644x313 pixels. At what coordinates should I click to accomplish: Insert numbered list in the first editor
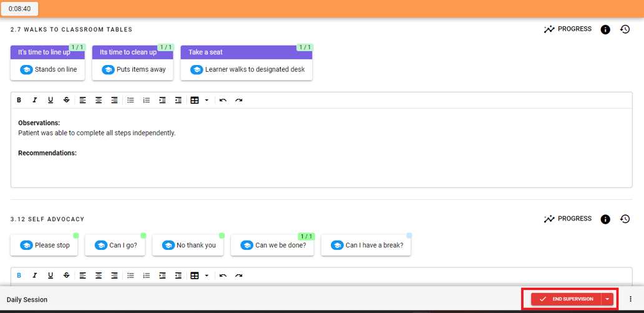point(147,101)
